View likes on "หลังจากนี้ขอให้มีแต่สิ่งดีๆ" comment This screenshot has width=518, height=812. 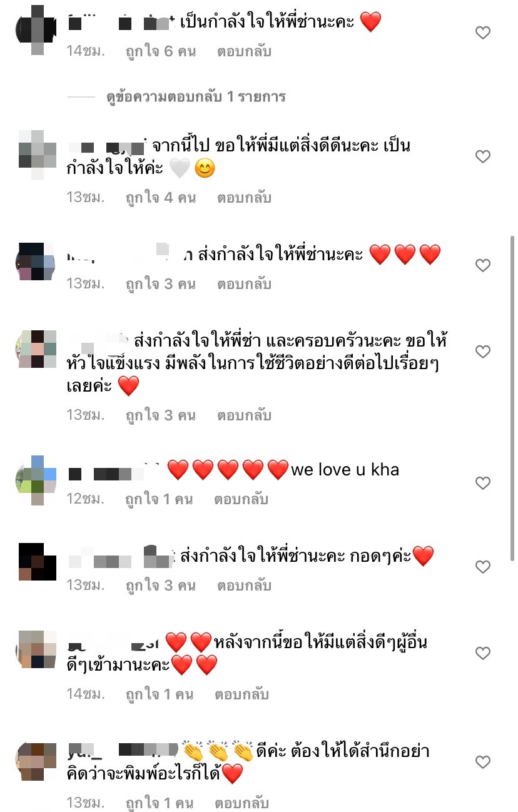point(160,694)
